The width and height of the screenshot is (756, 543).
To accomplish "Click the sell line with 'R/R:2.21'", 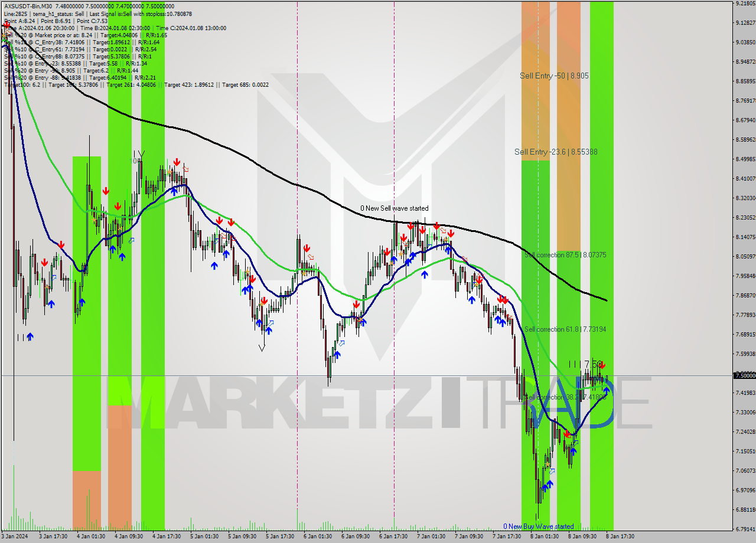I will tap(80, 77).
